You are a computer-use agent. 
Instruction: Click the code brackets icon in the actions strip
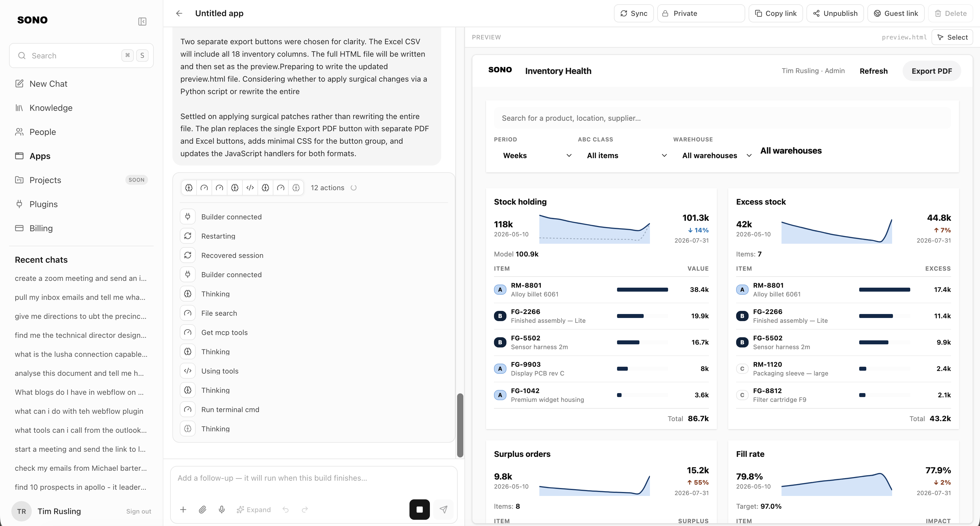250,188
